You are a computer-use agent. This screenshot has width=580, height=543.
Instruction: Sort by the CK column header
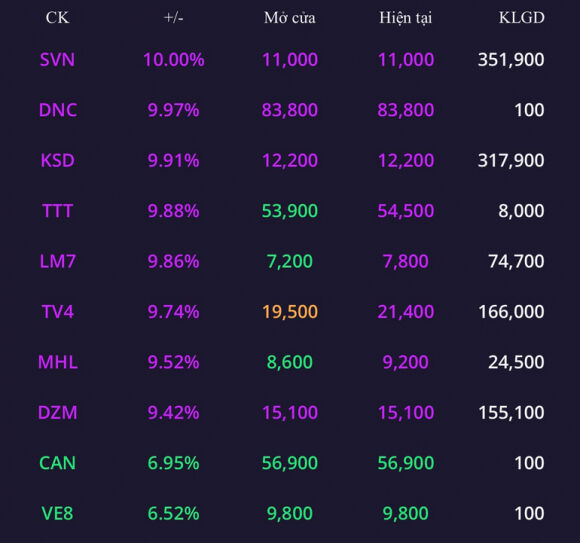57,18
